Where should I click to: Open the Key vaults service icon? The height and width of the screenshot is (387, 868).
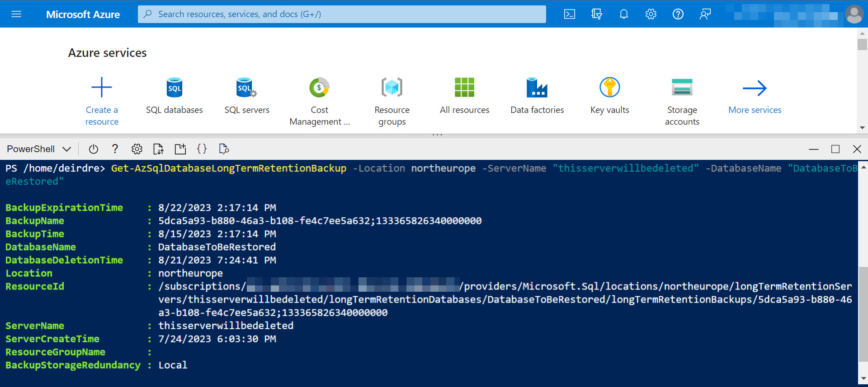[x=610, y=87]
